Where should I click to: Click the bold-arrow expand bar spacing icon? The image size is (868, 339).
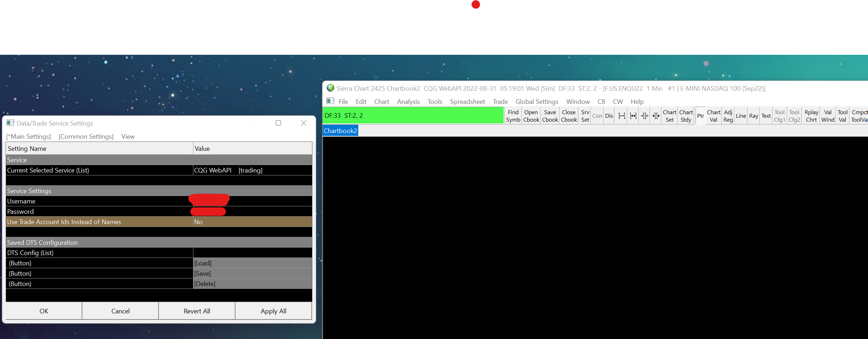[633, 116]
